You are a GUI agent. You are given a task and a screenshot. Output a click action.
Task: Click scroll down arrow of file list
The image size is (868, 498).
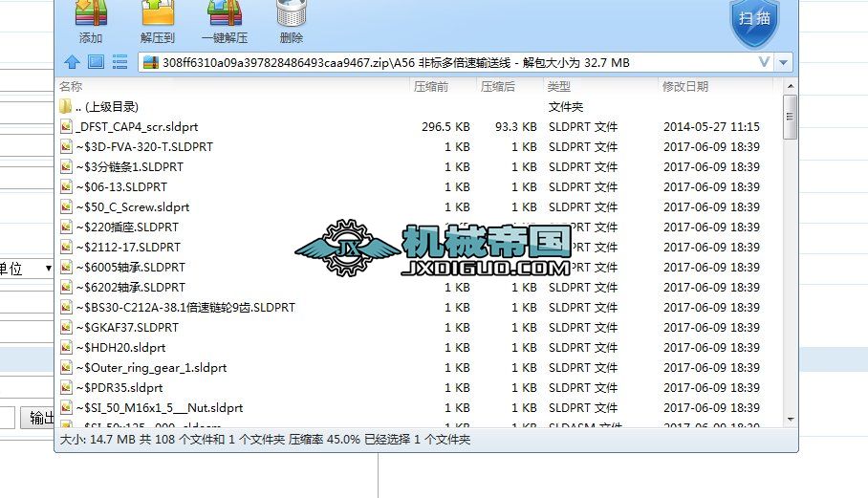click(x=791, y=420)
